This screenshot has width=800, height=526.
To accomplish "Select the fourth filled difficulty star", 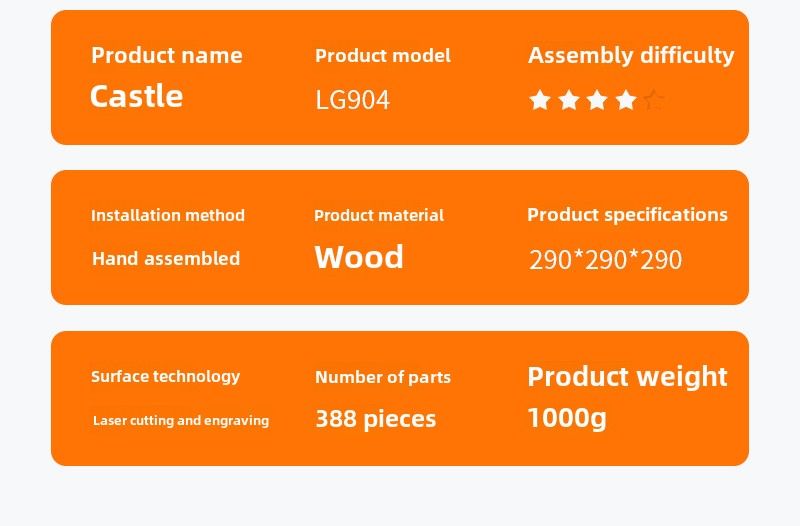I will point(626,100).
